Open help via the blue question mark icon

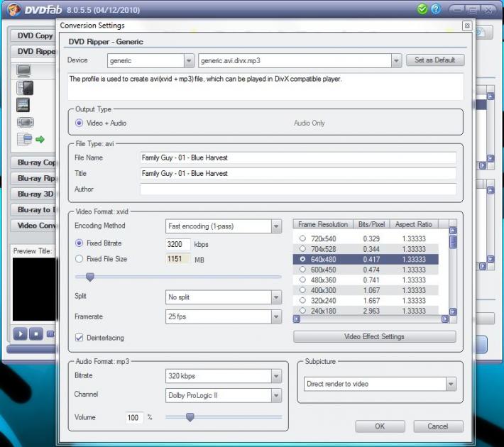click(435, 9)
